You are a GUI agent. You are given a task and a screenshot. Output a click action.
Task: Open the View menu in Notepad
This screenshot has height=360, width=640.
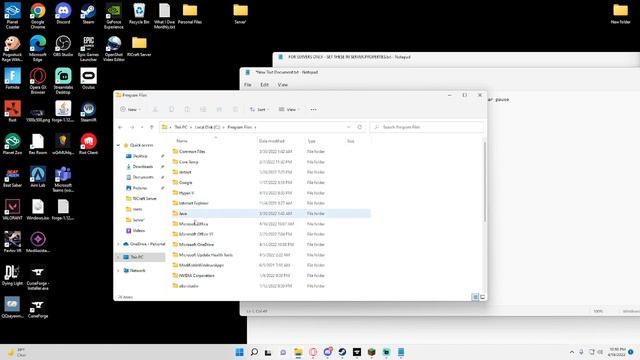pos(282,85)
